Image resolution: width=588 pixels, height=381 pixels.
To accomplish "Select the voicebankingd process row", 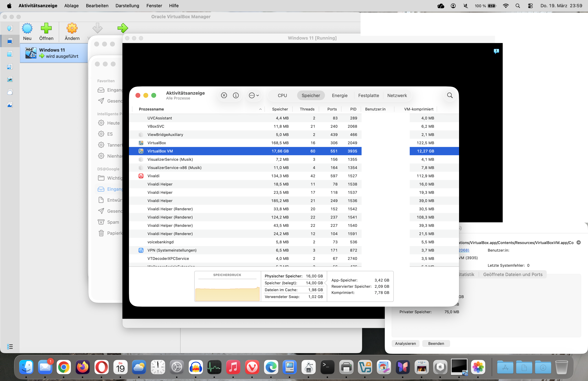I will pyautogui.click(x=294, y=242).
